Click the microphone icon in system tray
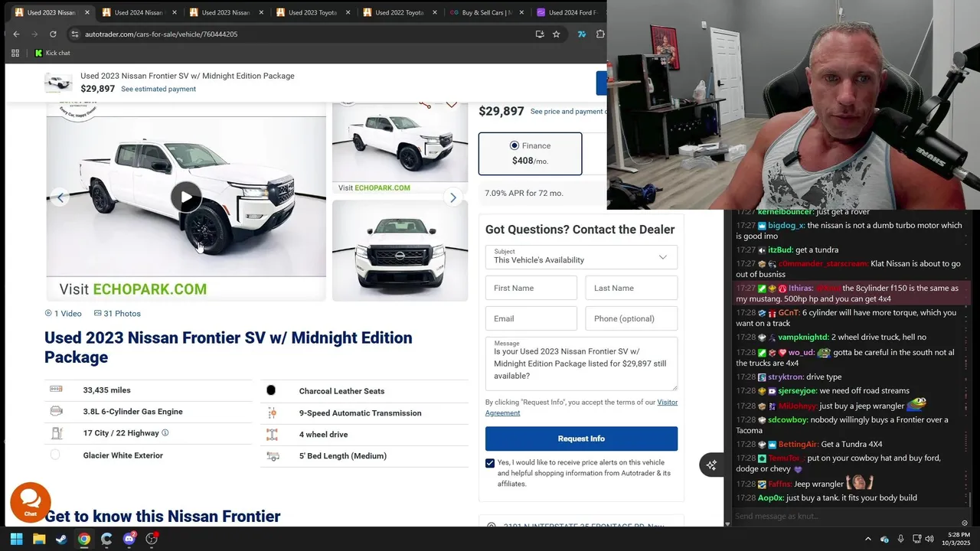This screenshot has height=551, width=980. pyautogui.click(x=900, y=539)
